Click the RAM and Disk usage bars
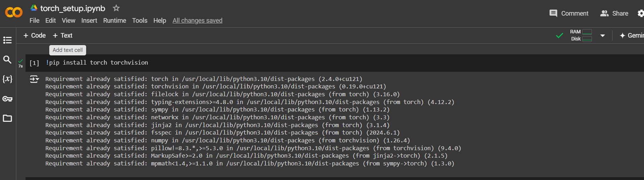The image size is (644, 180). (x=581, y=35)
